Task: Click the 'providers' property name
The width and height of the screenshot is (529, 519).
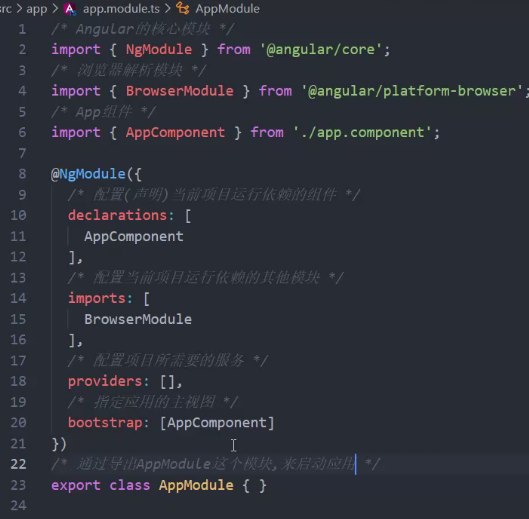Action: 105,381
